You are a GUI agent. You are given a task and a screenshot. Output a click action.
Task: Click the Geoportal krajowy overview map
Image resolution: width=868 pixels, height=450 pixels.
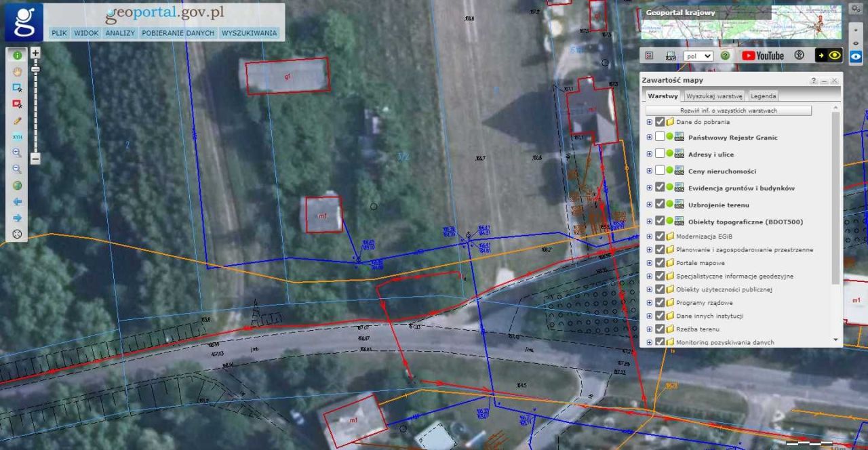(x=741, y=22)
